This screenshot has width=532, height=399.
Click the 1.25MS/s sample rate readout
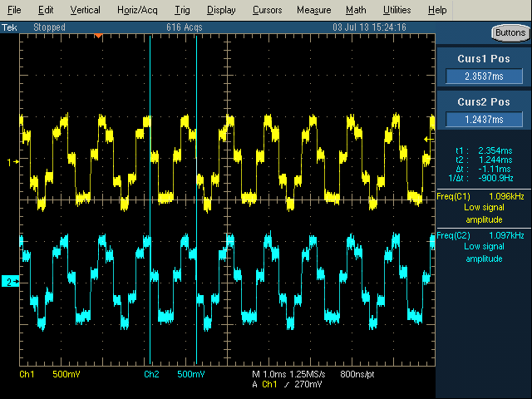coord(308,374)
